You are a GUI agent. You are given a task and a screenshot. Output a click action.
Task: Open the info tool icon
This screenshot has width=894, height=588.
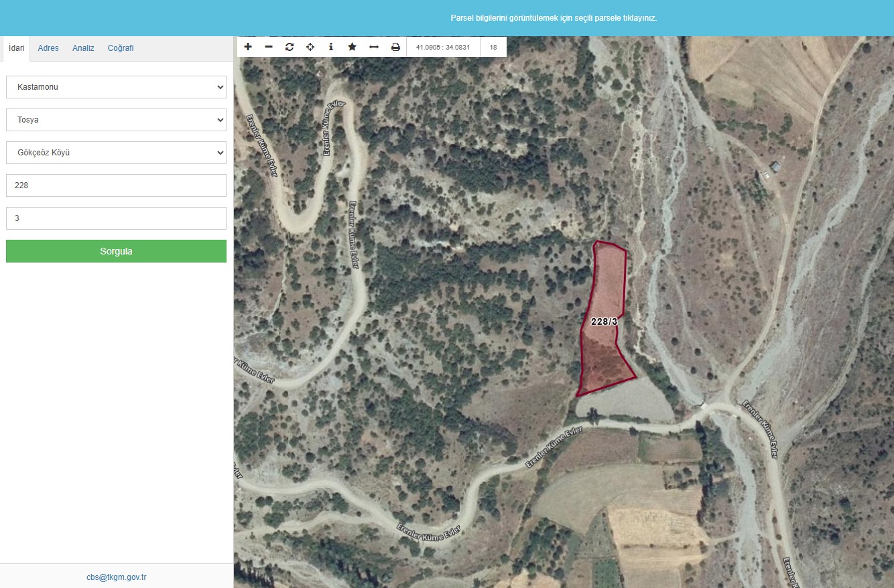[331, 47]
